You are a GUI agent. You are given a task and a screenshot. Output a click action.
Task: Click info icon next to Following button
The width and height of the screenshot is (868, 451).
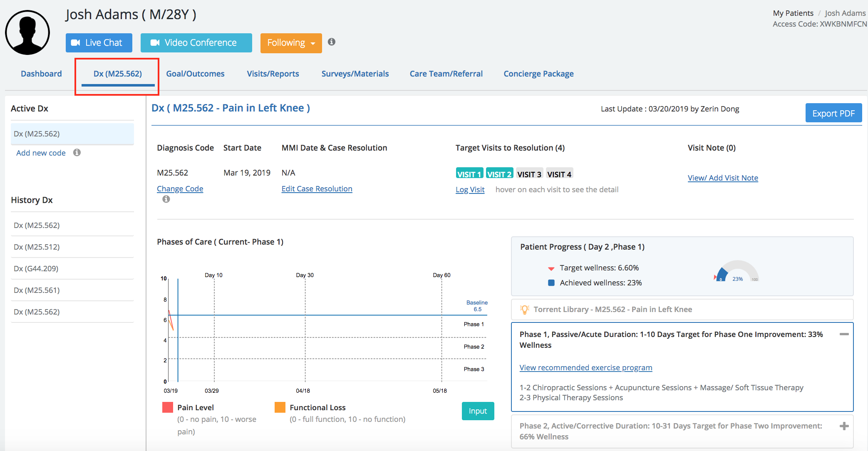pos(331,42)
